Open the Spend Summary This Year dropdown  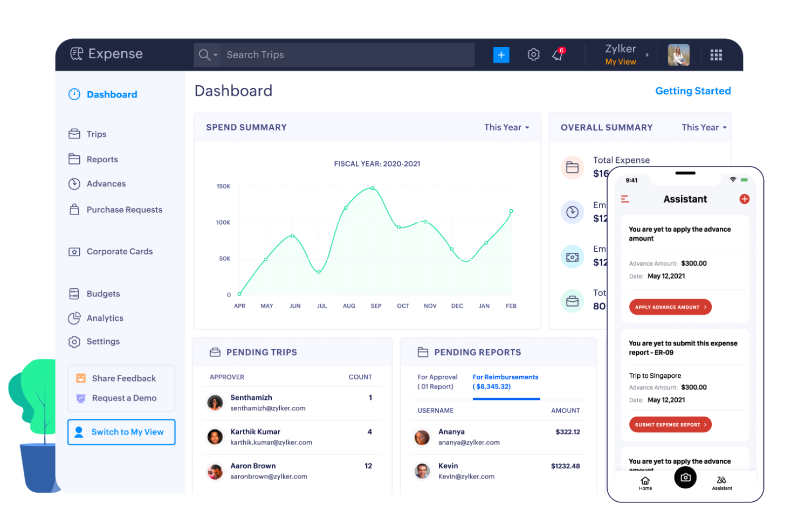(x=506, y=127)
